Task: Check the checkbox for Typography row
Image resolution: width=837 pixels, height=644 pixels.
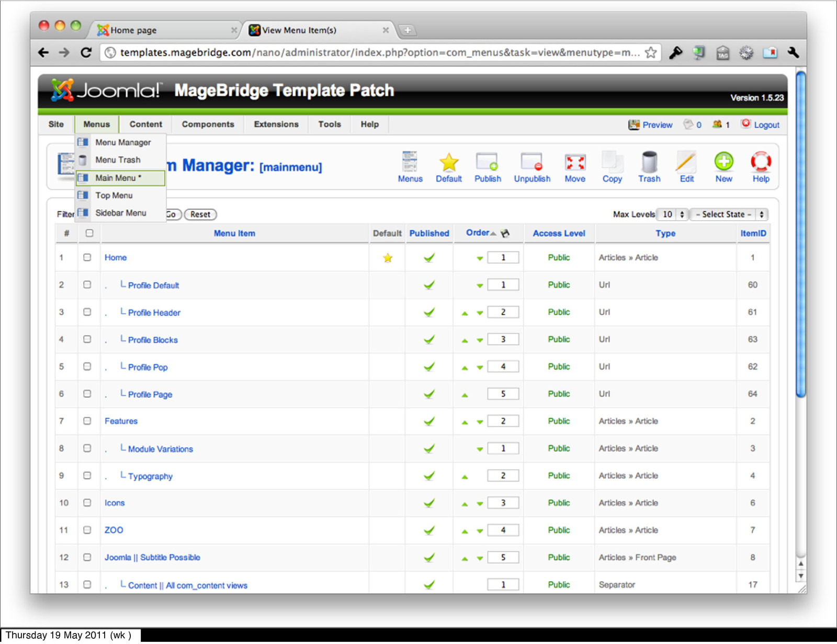Action: coord(87,475)
